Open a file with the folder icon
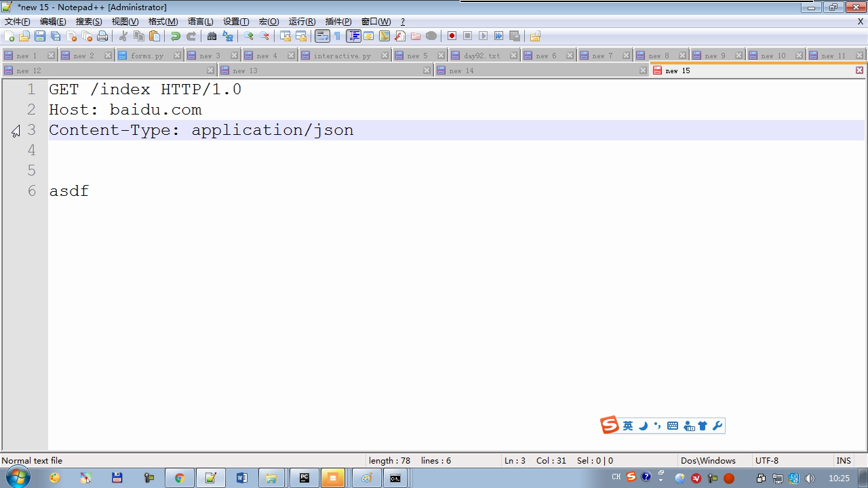The width and height of the screenshot is (868, 488). click(24, 37)
